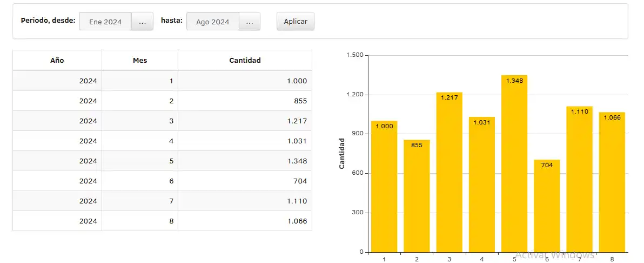Click the Ene 2024 start date field

105,22
